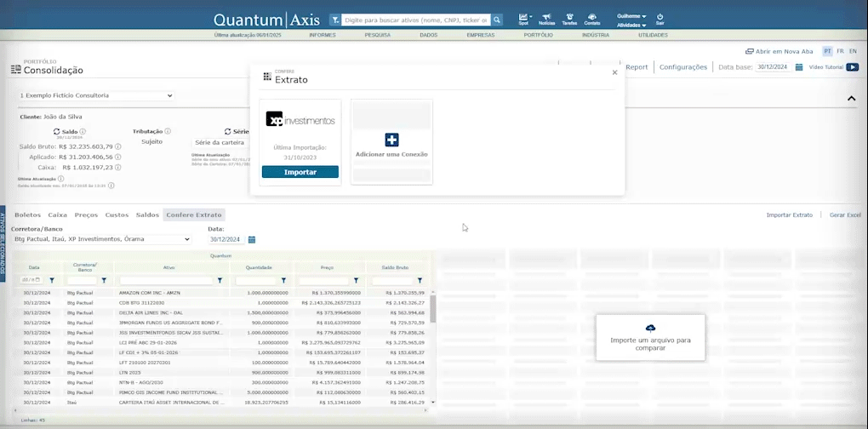Open Notícias from the top bar
The width and height of the screenshot is (868, 429).
click(x=546, y=17)
